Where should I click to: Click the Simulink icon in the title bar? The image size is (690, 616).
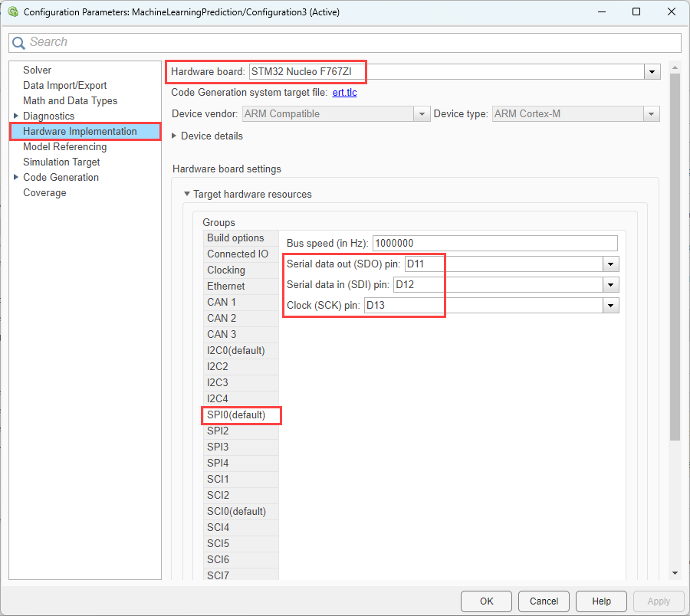[x=12, y=11]
